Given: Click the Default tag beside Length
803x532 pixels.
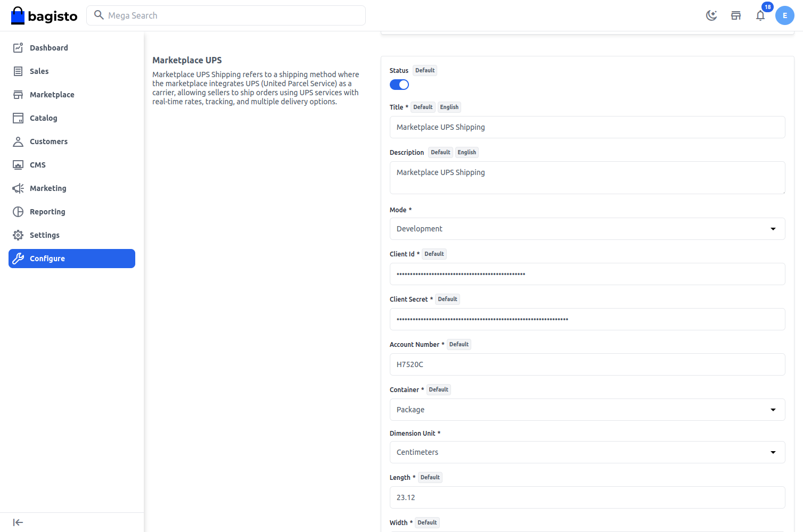Looking at the screenshot, I should pos(430,477).
